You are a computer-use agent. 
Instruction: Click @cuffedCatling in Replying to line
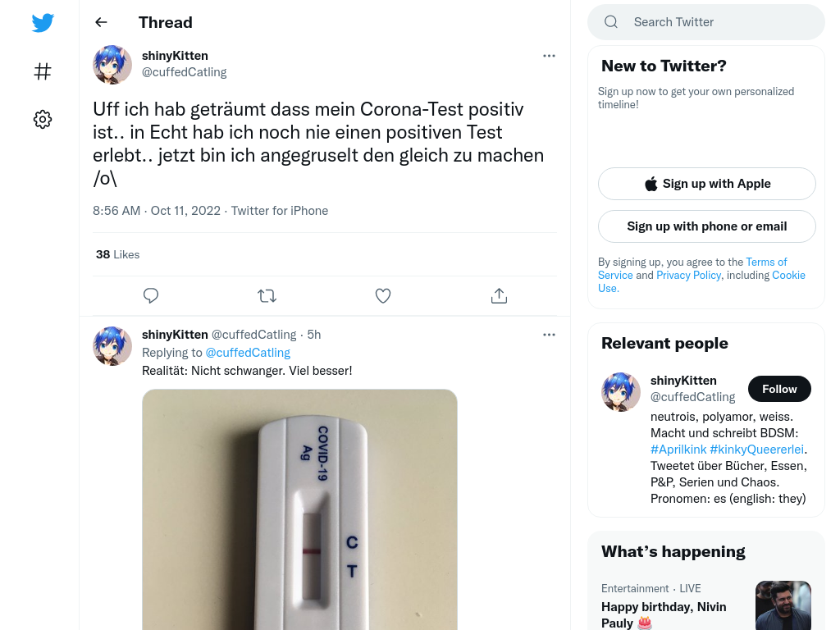pos(248,353)
